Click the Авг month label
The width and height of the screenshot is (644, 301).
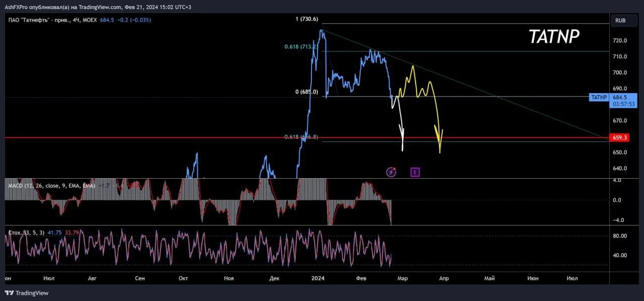[x=93, y=278]
